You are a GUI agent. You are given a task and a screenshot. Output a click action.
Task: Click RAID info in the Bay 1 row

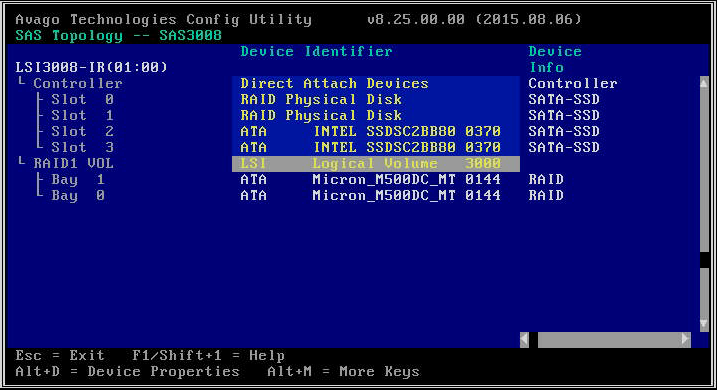tap(546, 180)
